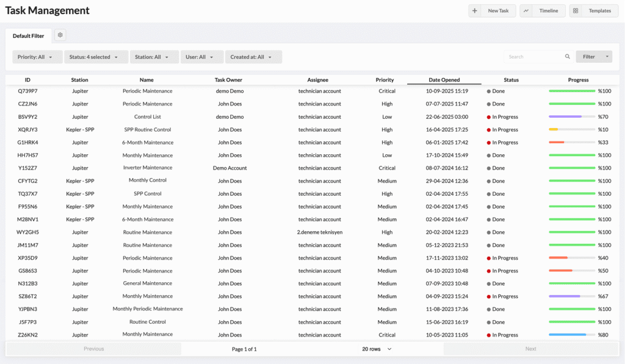Open the Created at: All dropdown
This screenshot has width=625, height=364.
[x=253, y=57]
